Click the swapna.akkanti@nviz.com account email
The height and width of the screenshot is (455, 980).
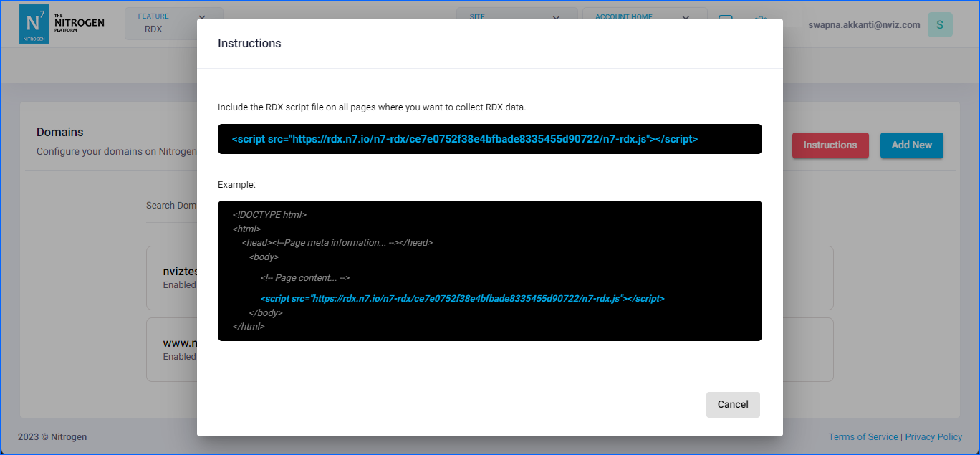pyautogui.click(x=863, y=24)
